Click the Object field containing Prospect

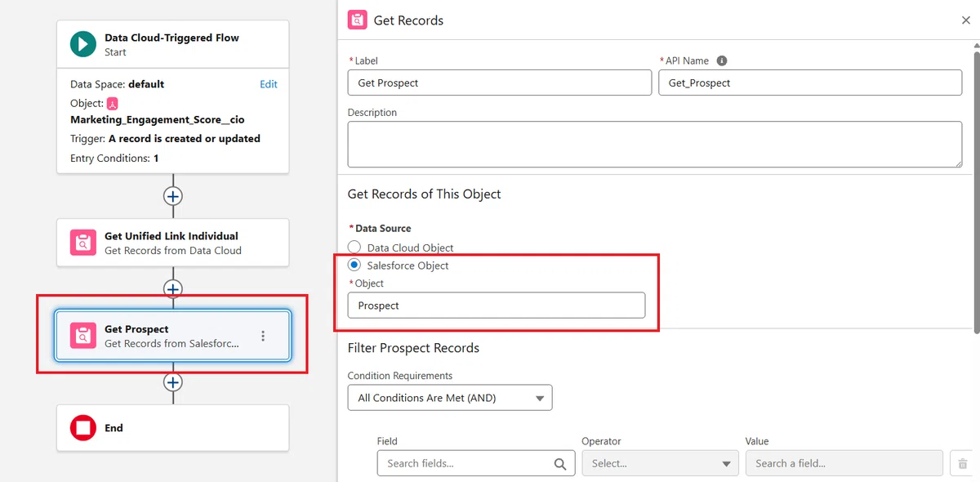497,306
